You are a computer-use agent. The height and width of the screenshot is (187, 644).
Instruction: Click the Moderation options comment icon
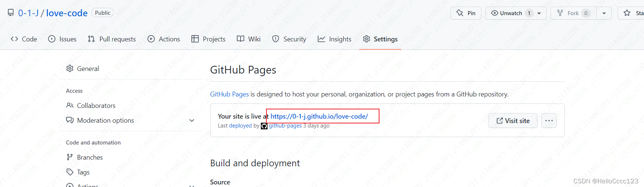70,120
